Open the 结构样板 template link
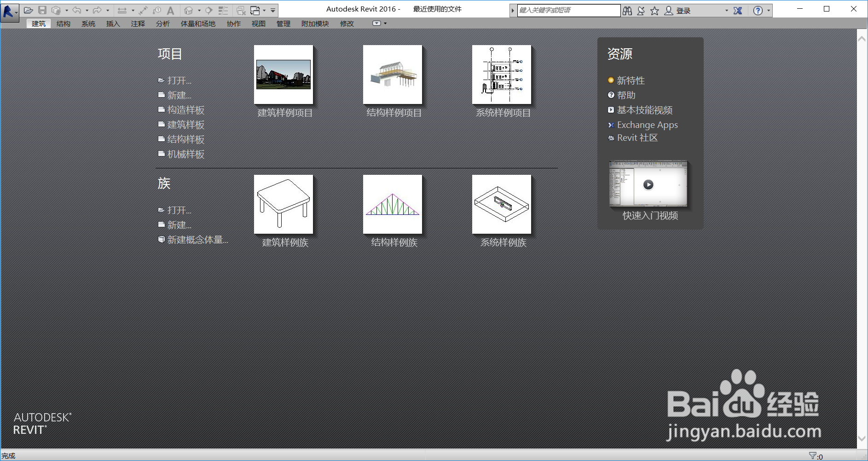868x461 pixels. (181, 139)
